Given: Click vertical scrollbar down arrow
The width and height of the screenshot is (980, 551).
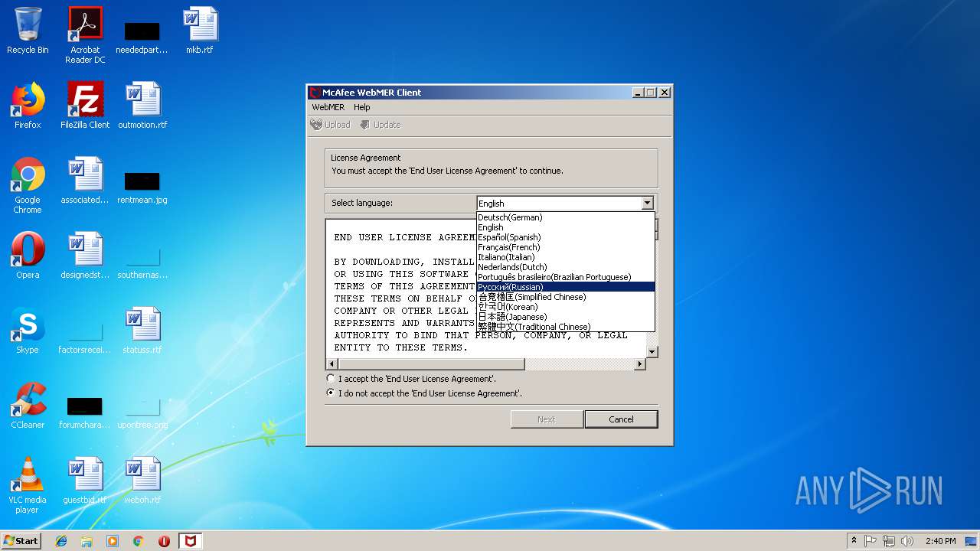Looking at the screenshot, I should click(x=652, y=352).
